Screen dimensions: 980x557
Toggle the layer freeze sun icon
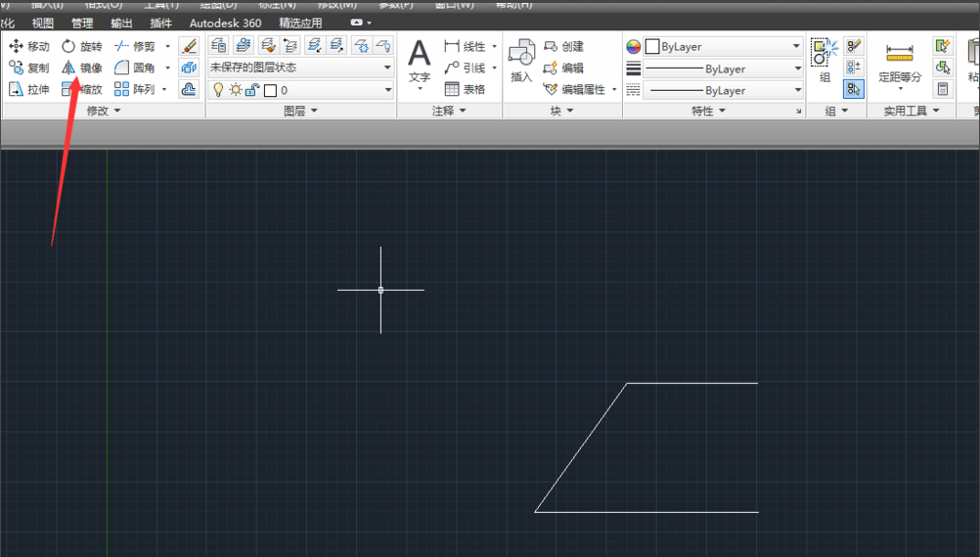[x=235, y=90]
